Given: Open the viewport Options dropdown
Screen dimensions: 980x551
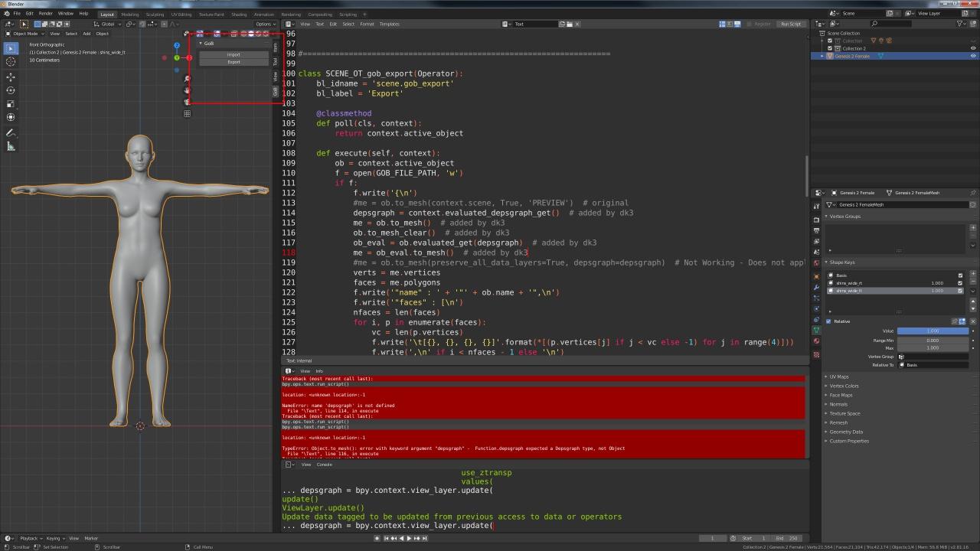Looking at the screenshot, I should tap(265, 24).
